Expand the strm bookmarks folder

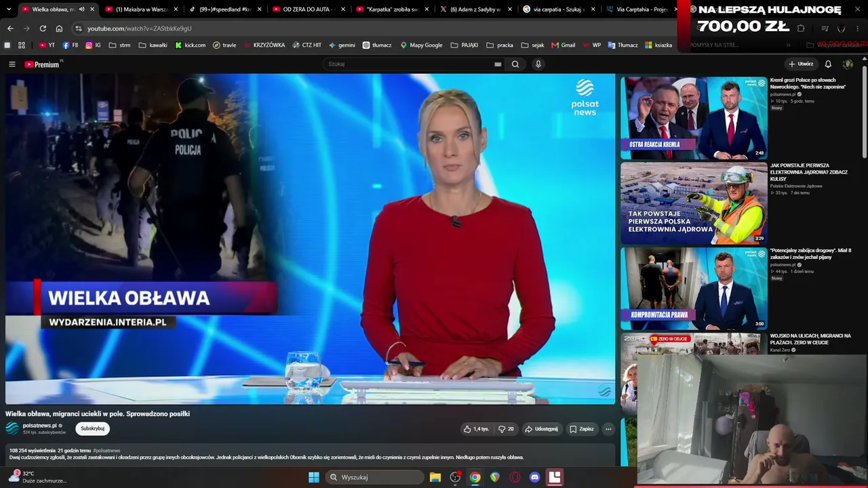pyautogui.click(x=119, y=45)
